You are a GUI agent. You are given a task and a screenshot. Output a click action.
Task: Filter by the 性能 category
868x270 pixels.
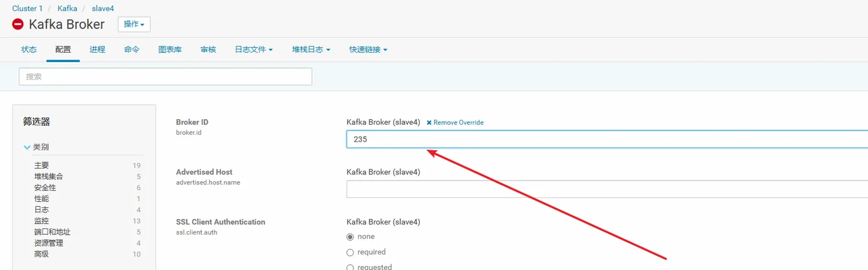42,199
